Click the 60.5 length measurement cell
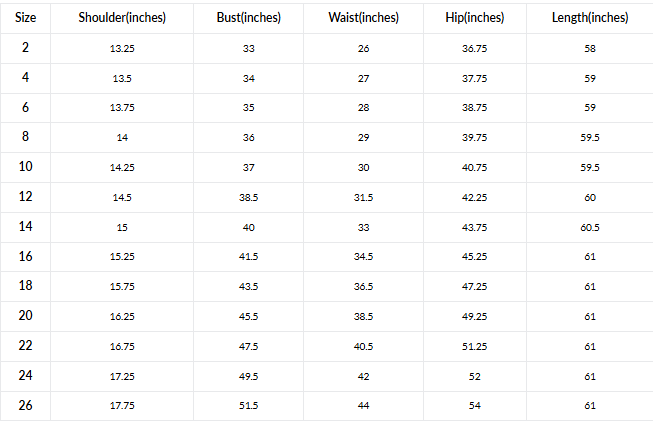Viewport: 653px width, 422px height. click(590, 228)
